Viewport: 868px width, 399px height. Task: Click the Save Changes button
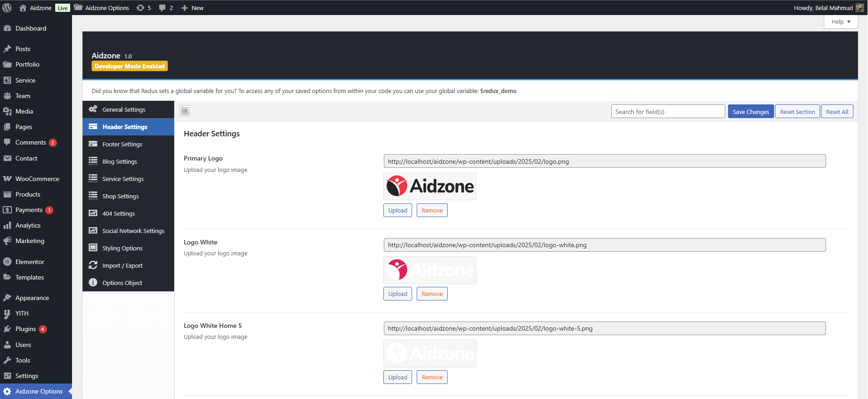[750, 112]
